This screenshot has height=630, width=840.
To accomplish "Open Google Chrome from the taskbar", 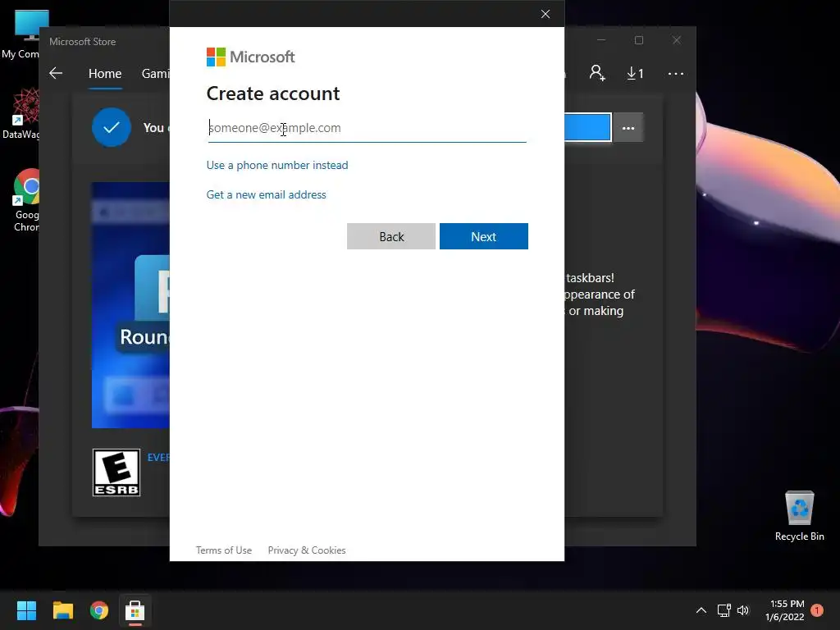I will tap(99, 610).
